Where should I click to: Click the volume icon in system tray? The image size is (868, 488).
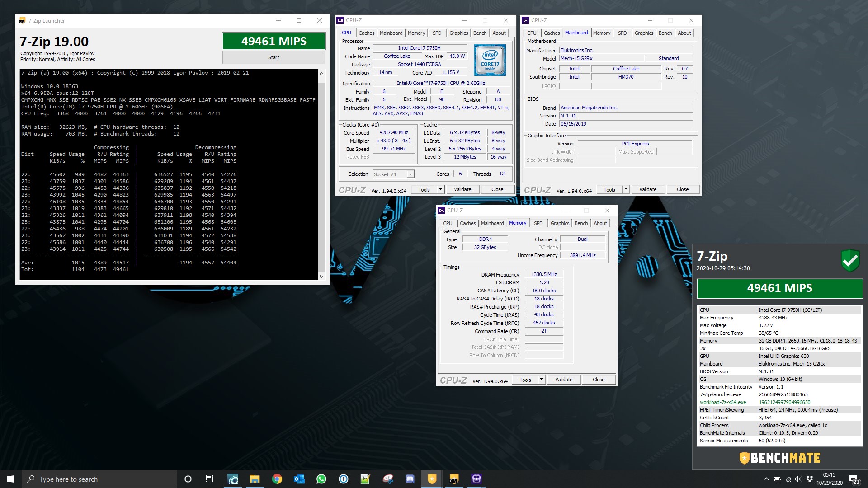coord(798,479)
